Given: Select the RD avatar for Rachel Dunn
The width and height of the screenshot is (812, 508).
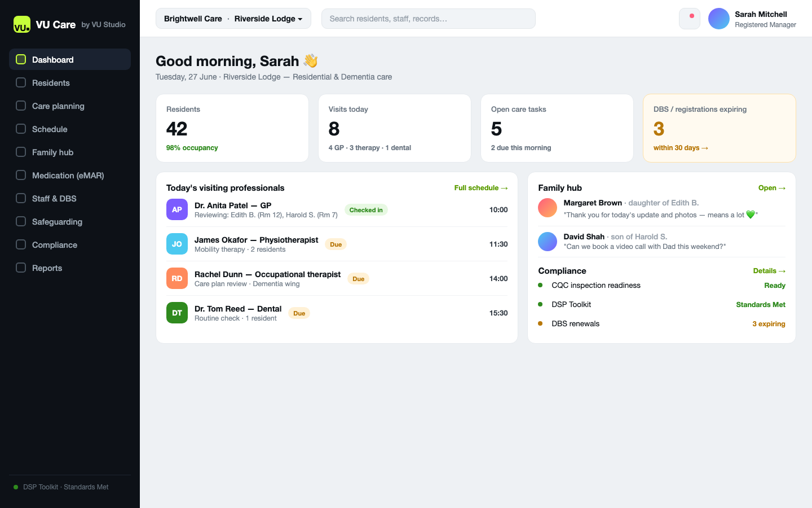Looking at the screenshot, I should [177, 278].
